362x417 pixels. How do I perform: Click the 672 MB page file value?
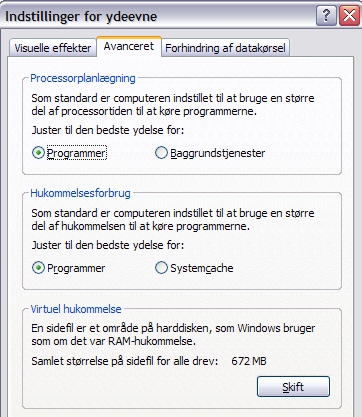pyautogui.click(x=249, y=361)
